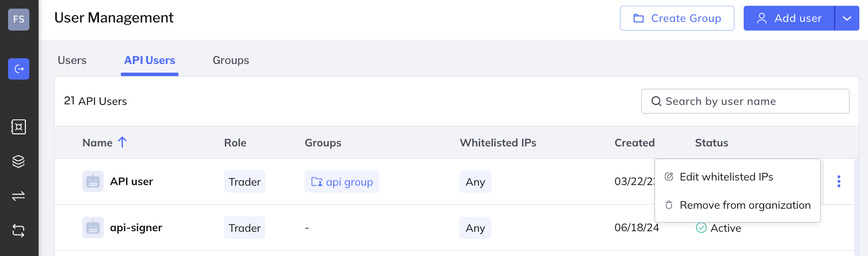Image resolution: width=868 pixels, height=256 pixels.
Task: Click the transfer arrows sidebar icon
Action: [18, 196]
